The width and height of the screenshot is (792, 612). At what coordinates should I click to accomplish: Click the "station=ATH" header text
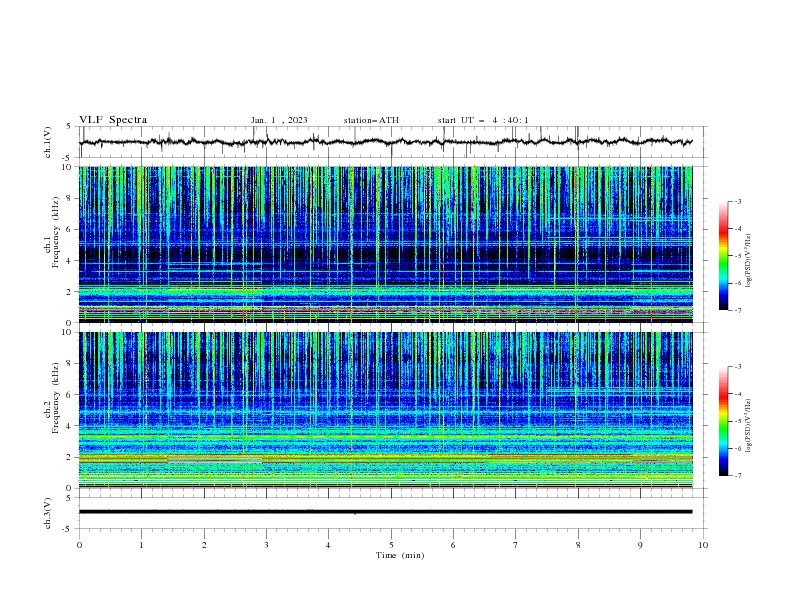coord(371,120)
